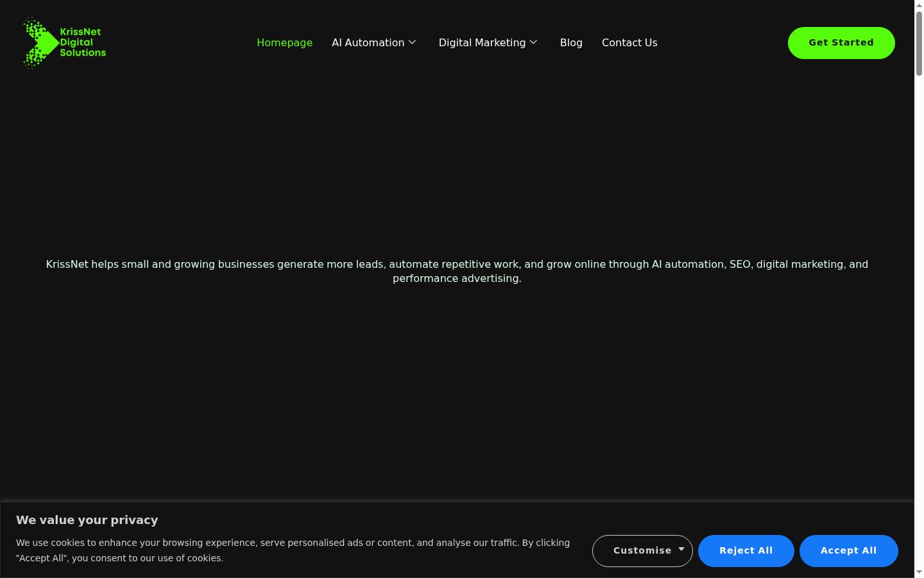
Task: Click the "KrissNet helps small and growing businesses" paragraph
Action: tap(457, 271)
